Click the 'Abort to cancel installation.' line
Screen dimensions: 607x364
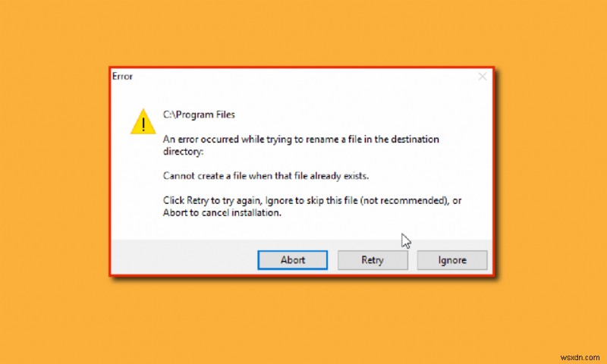coord(222,213)
